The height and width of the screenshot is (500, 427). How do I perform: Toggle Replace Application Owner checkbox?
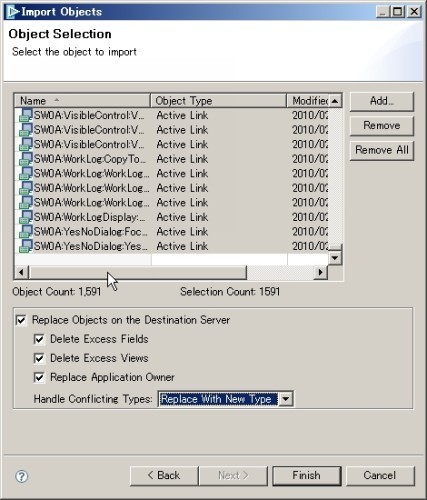coord(39,377)
